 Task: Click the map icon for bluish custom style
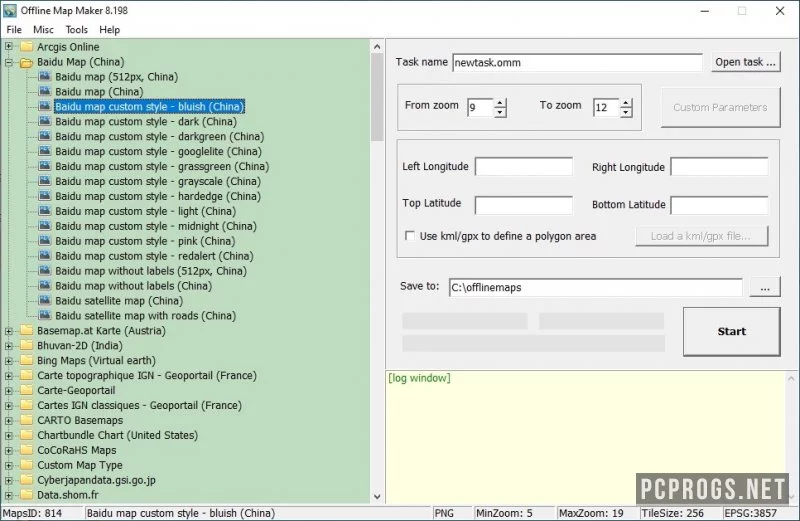pyautogui.click(x=45, y=106)
